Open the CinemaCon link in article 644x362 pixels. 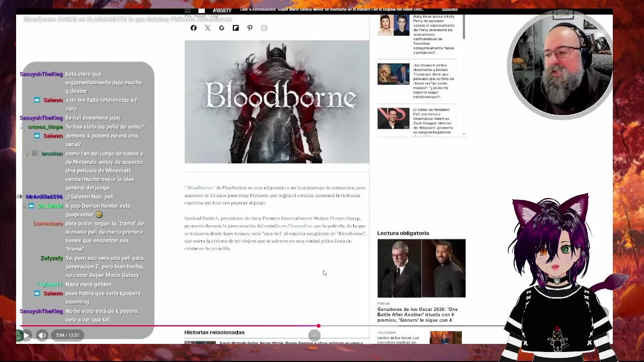[300, 226]
